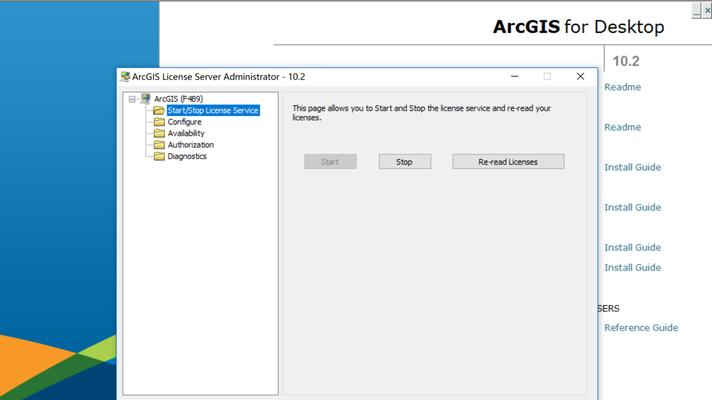The image size is (712, 400).
Task: Close the ArcGIS for Desktop setup window
Action: tap(707, 10)
